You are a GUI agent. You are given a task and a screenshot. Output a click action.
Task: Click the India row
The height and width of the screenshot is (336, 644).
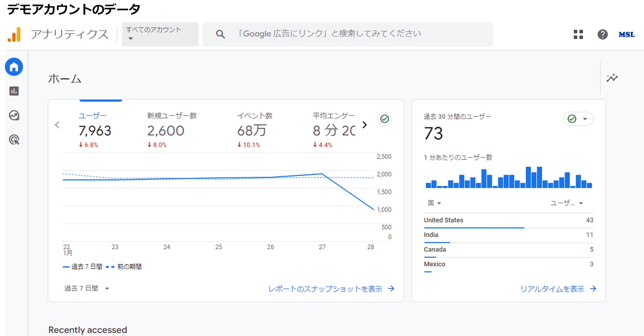click(x=508, y=235)
